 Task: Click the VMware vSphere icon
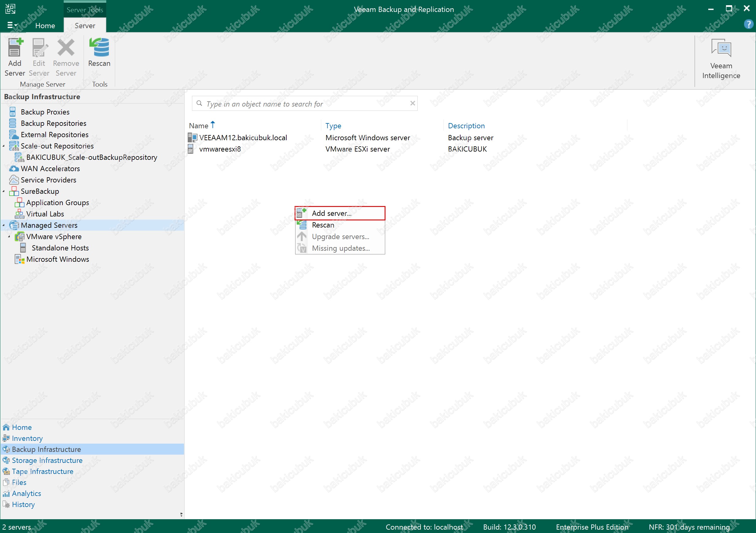tap(19, 237)
